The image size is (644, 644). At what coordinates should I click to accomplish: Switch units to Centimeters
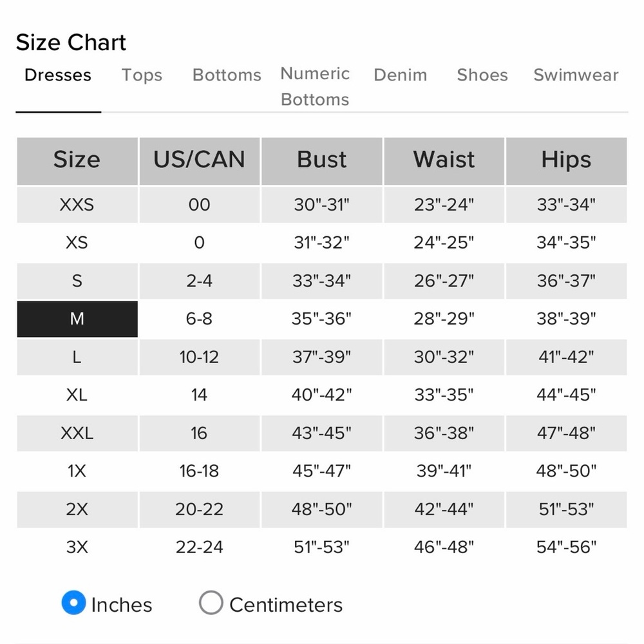(x=211, y=603)
